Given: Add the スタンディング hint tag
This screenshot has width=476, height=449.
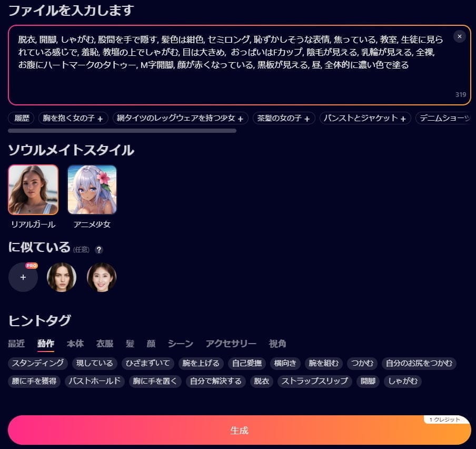Looking at the screenshot, I should [x=38, y=363].
